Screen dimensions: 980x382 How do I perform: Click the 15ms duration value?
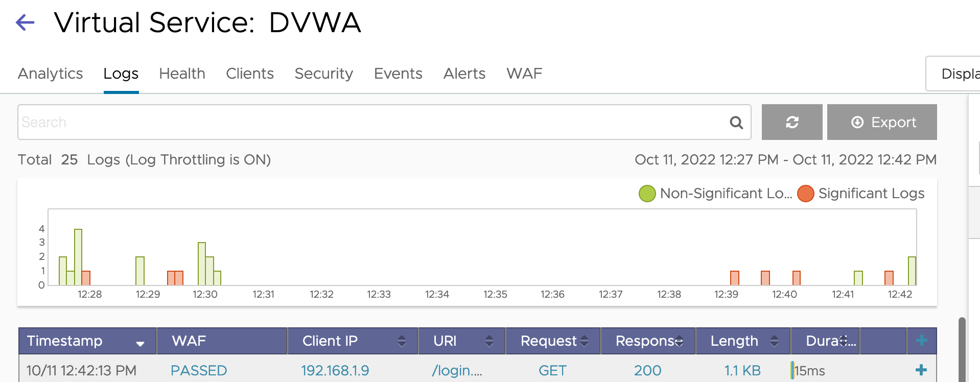tap(809, 370)
